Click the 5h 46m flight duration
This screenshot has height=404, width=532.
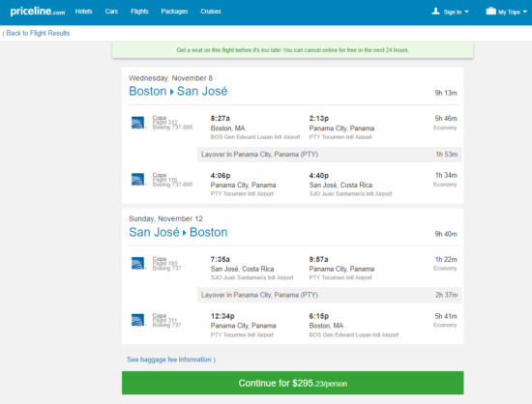pos(446,118)
